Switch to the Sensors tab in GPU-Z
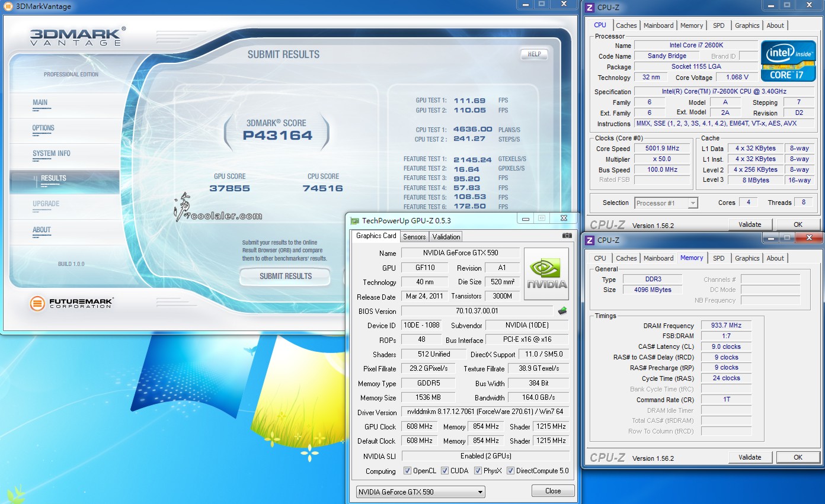Image resolution: width=825 pixels, height=504 pixels. 414,236
